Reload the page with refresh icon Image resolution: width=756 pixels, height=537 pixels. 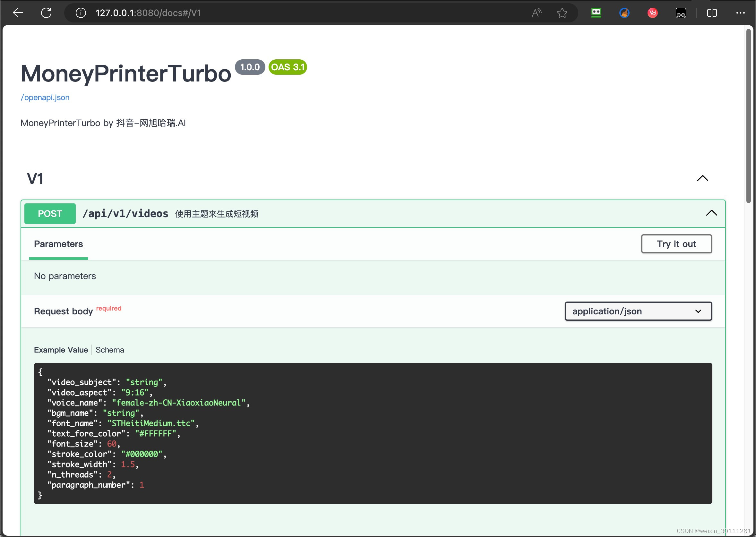click(x=46, y=13)
